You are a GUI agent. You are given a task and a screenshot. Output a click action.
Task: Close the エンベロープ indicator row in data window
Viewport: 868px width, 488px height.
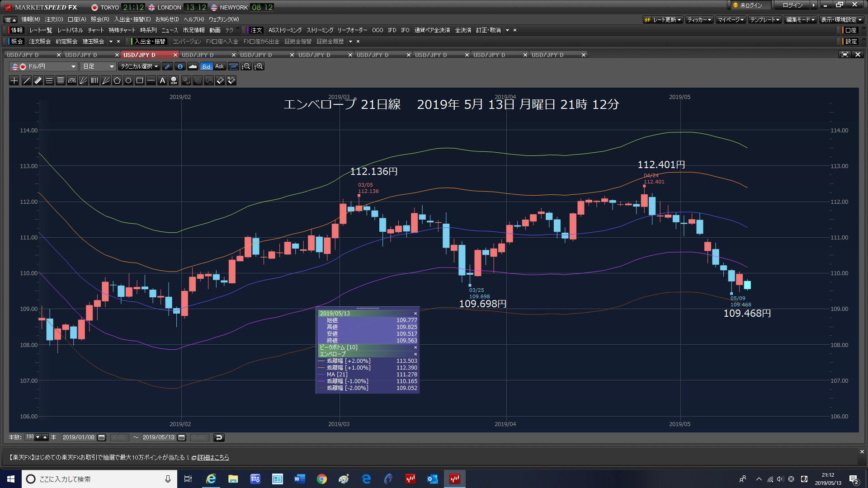tap(415, 354)
